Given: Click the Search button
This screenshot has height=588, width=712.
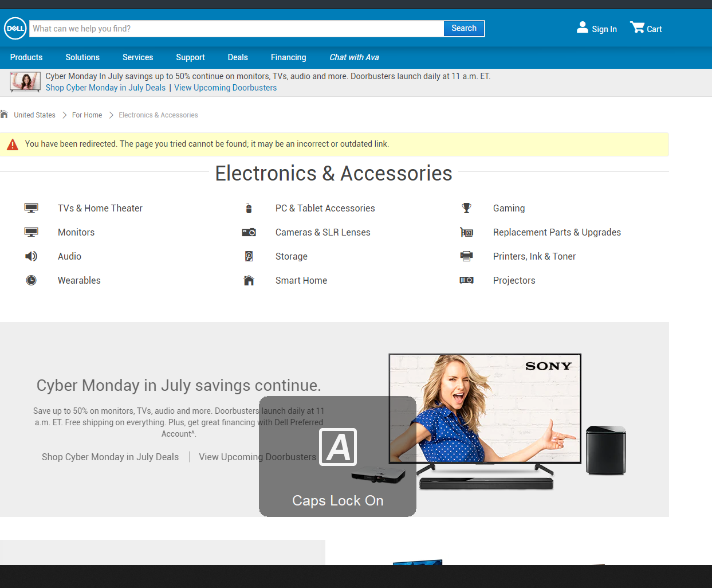Looking at the screenshot, I should [x=464, y=28].
